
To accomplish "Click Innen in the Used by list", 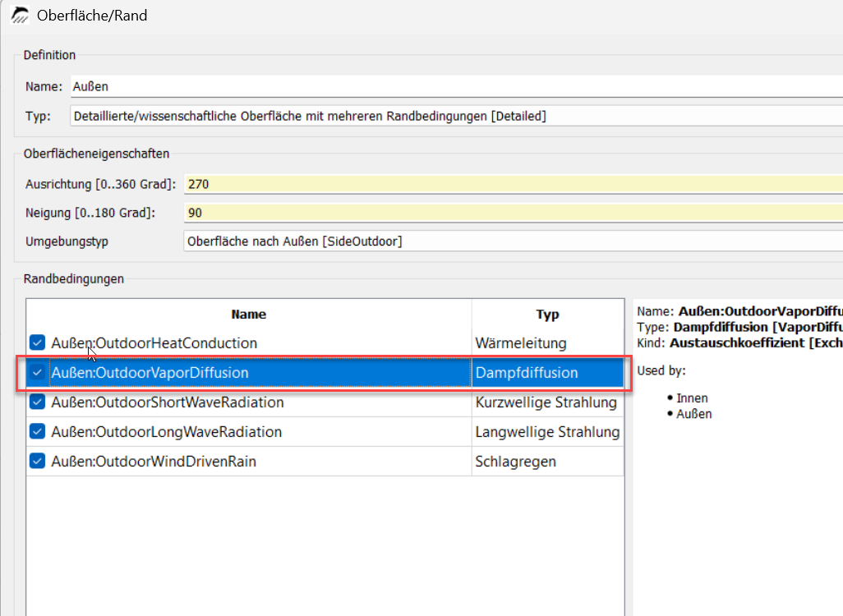I will click(x=692, y=398).
